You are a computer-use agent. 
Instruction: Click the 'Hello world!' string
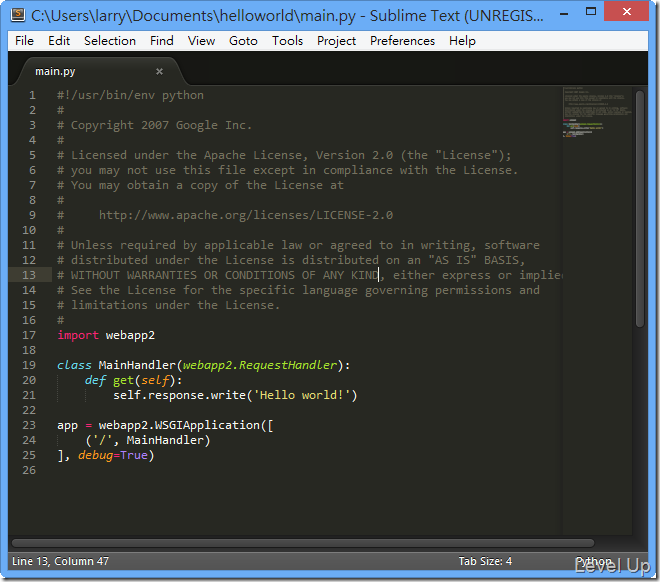pos(302,395)
